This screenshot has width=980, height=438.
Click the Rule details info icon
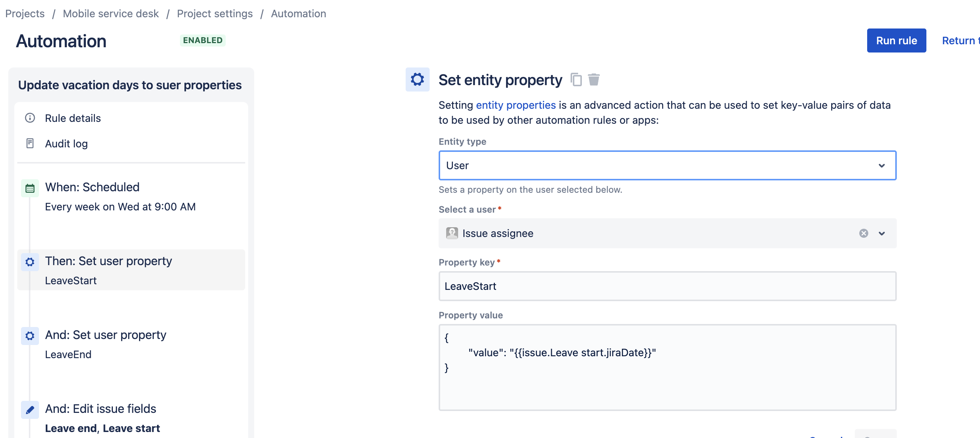click(30, 118)
